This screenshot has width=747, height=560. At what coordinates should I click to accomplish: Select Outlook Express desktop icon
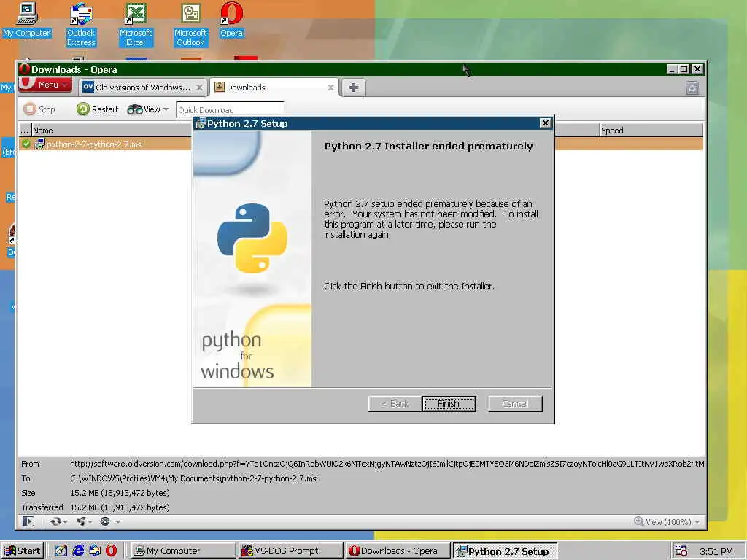(x=81, y=25)
